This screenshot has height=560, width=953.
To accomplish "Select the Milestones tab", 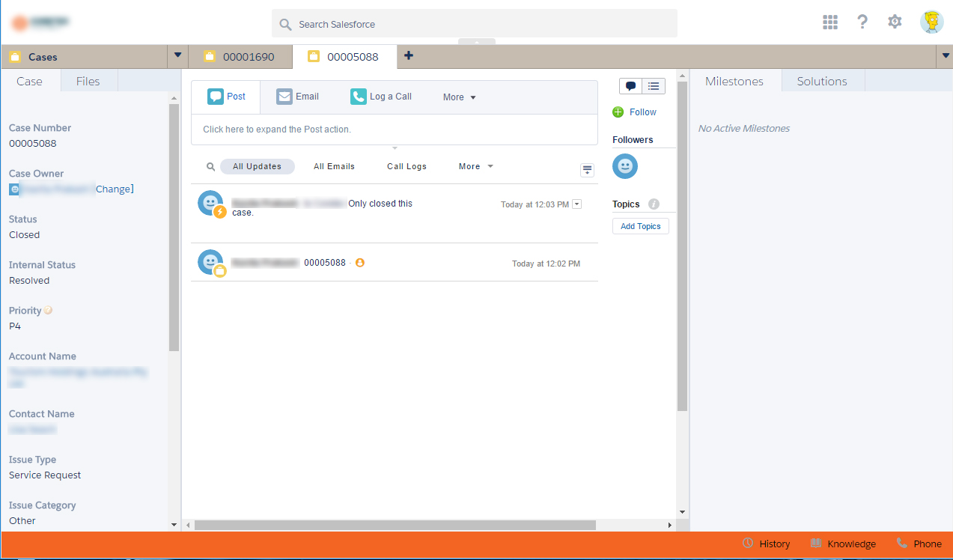I will (x=734, y=81).
